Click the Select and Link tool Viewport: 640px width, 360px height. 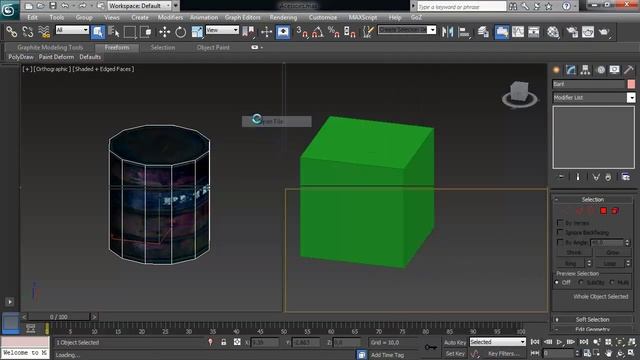pyautogui.click(x=11, y=31)
